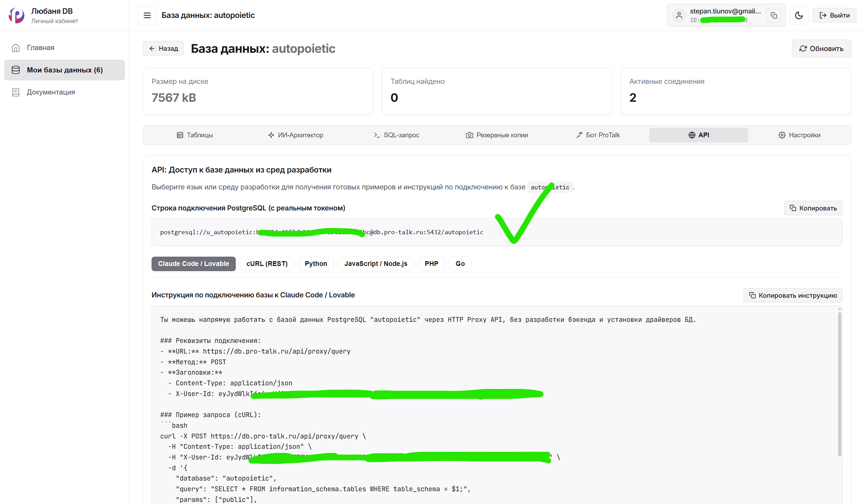
Task: Open the Настройки tab
Action: click(799, 135)
